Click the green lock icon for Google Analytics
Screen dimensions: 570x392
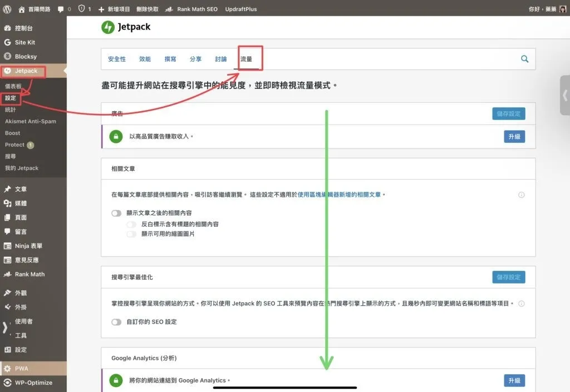116,380
